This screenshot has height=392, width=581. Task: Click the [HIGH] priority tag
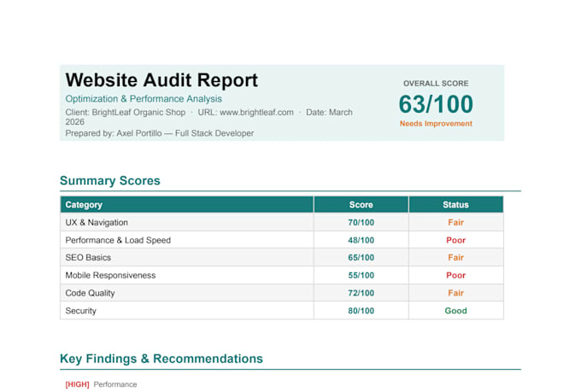78,384
